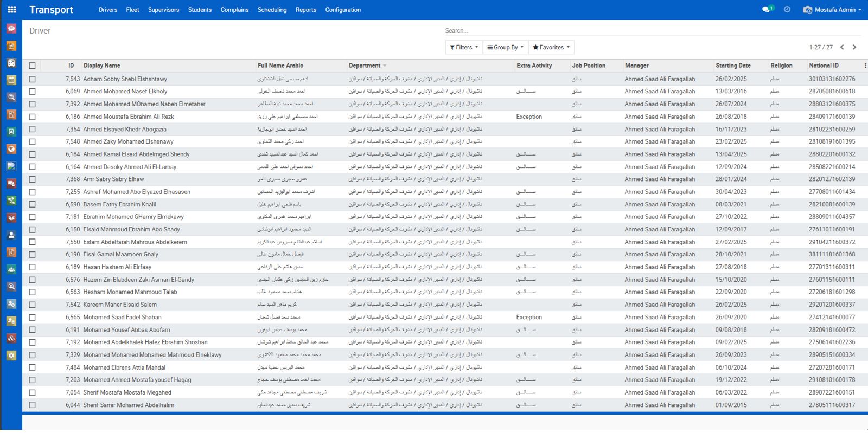868x433 pixels.
Task: Open the bus app icon in sidebar
Action: [x=11, y=63]
